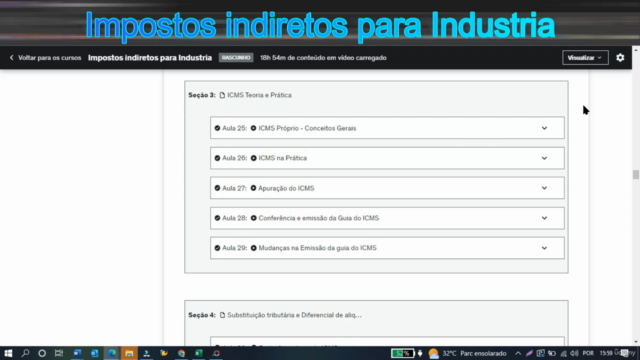Open course settings gear icon

pos(620,58)
